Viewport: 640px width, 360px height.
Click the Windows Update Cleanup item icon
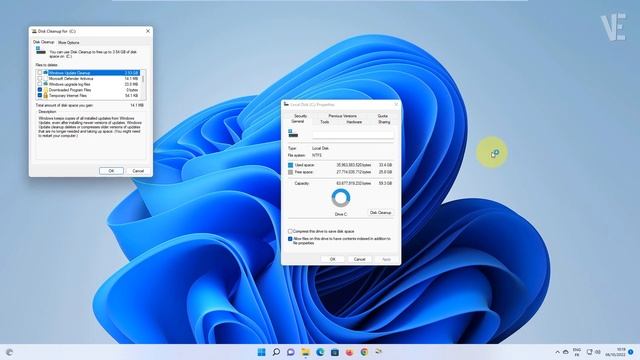click(45, 73)
